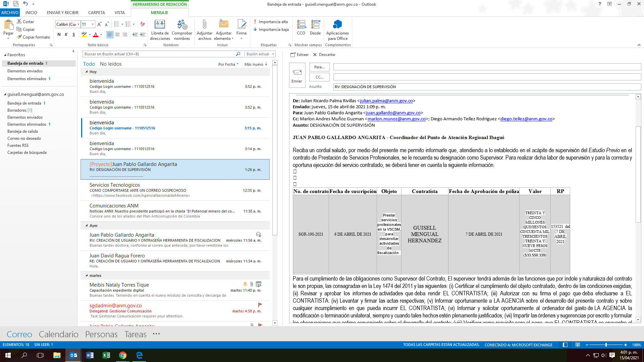Open Chrome from the taskbar
This screenshot has width=644, height=362.
coord(123,355)
